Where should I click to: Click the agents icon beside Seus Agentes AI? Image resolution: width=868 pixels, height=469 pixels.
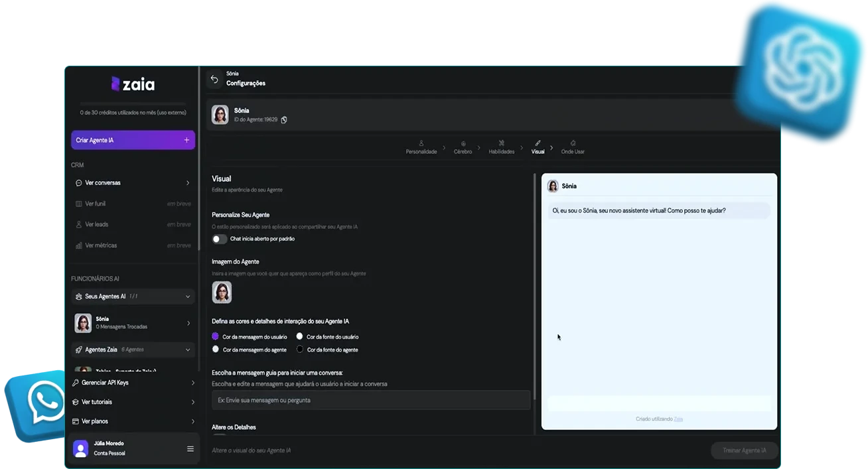coord(78,297)
